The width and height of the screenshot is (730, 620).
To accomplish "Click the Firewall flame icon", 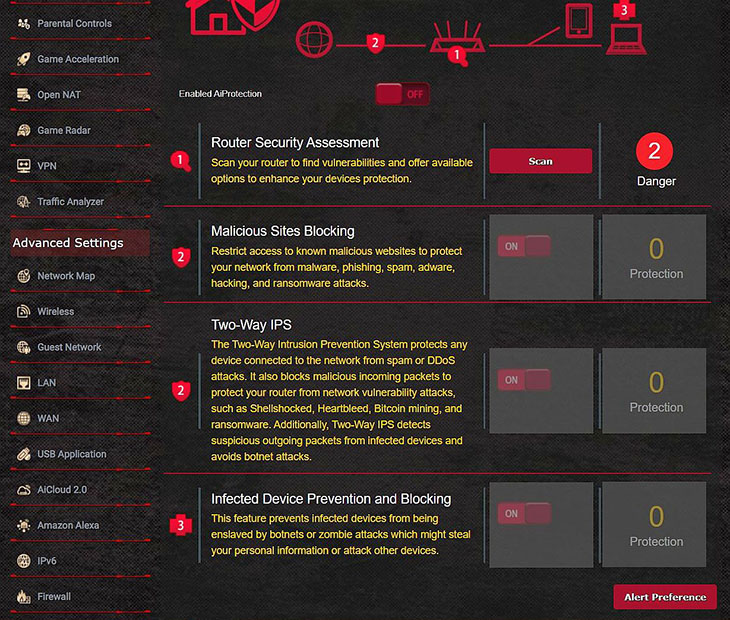I will 24,596.
